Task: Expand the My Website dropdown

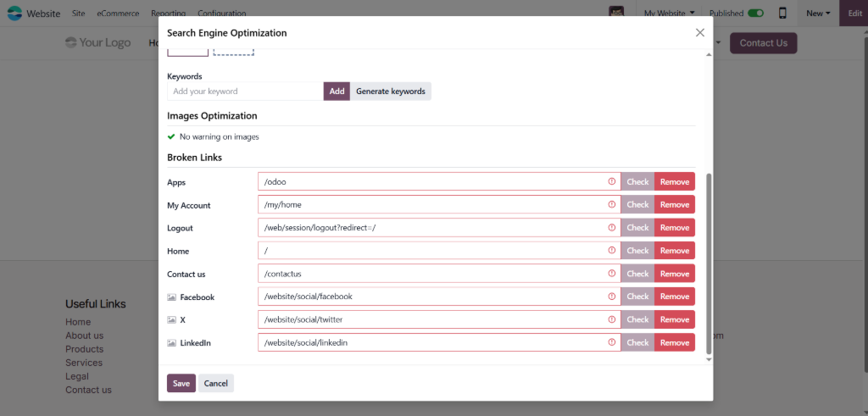Action: [x=669, y=14]
